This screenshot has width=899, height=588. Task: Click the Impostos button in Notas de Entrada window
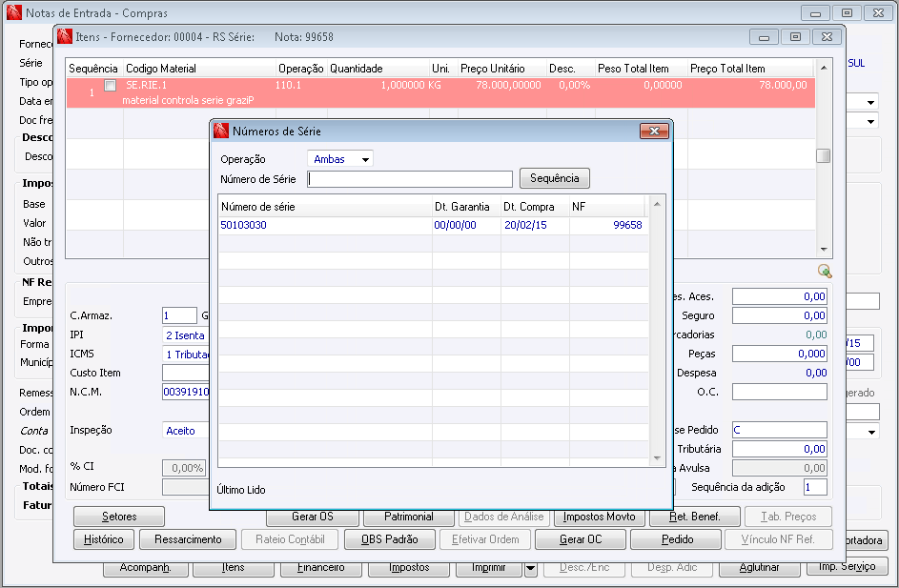409,569
